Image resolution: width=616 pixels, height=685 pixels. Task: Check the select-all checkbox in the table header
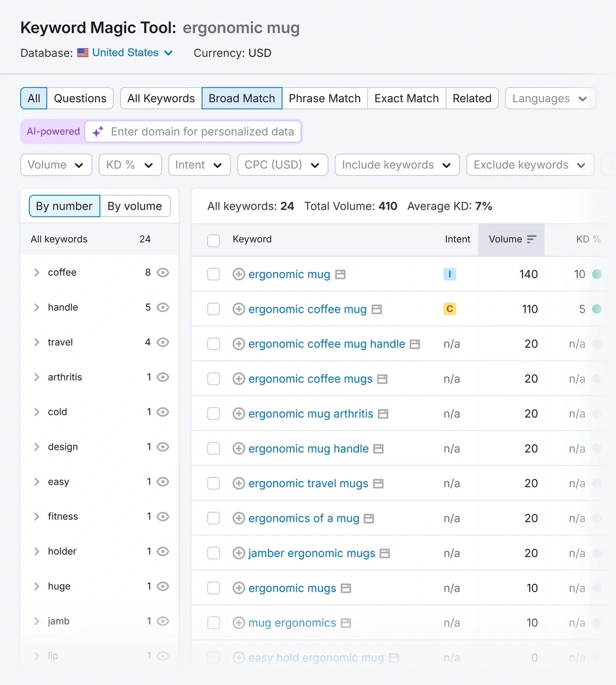click(x=214, y=240)
